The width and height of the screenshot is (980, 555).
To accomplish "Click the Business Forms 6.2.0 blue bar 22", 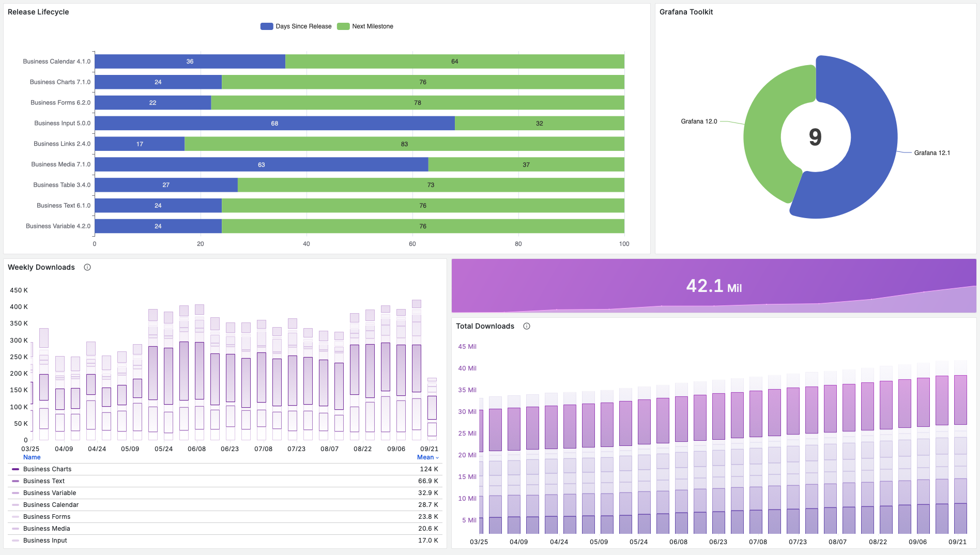I will pyautogui.click(x=152, y=103).
